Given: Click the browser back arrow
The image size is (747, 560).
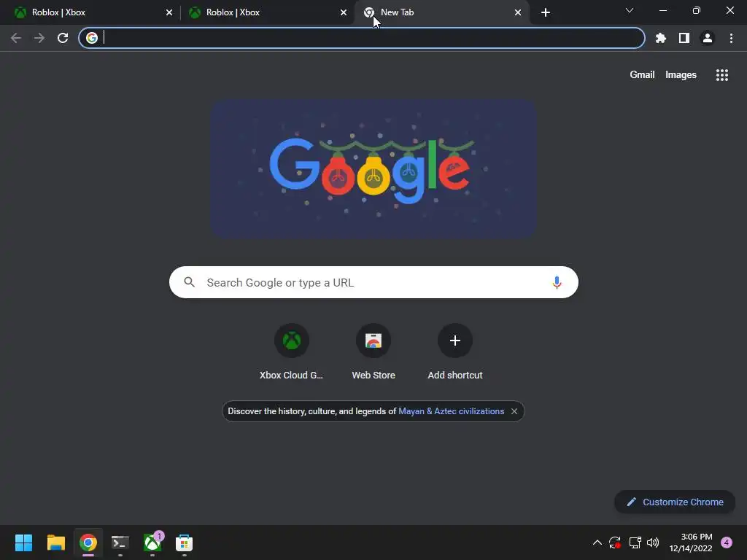Looking at the screenshot, I should point(16,38).
